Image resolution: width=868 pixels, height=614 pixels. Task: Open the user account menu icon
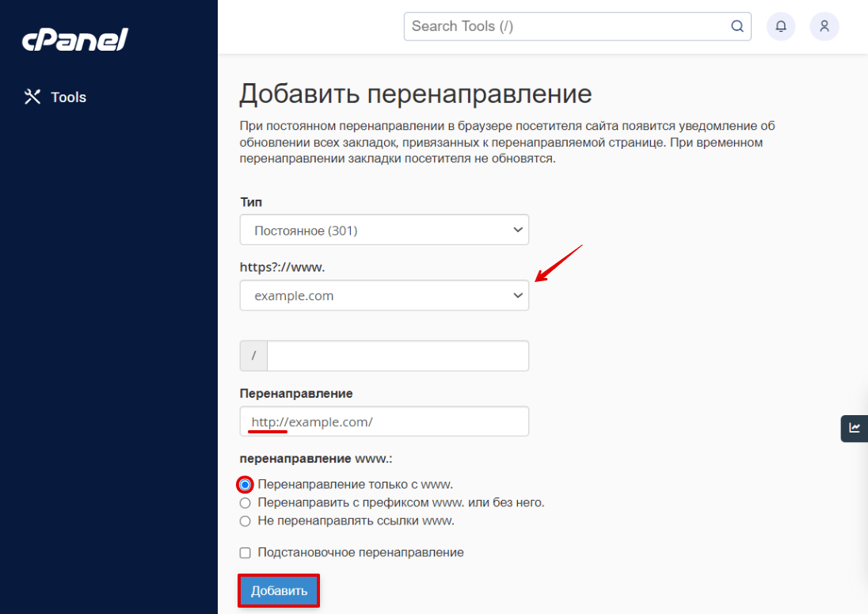tap(824, 26)
